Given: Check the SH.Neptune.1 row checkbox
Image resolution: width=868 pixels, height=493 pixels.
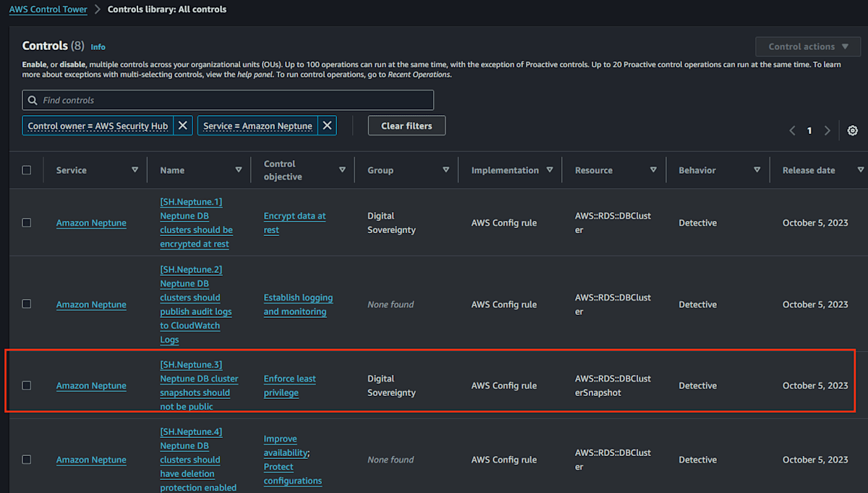Looking at the screenshot, I should click(27, 223).
